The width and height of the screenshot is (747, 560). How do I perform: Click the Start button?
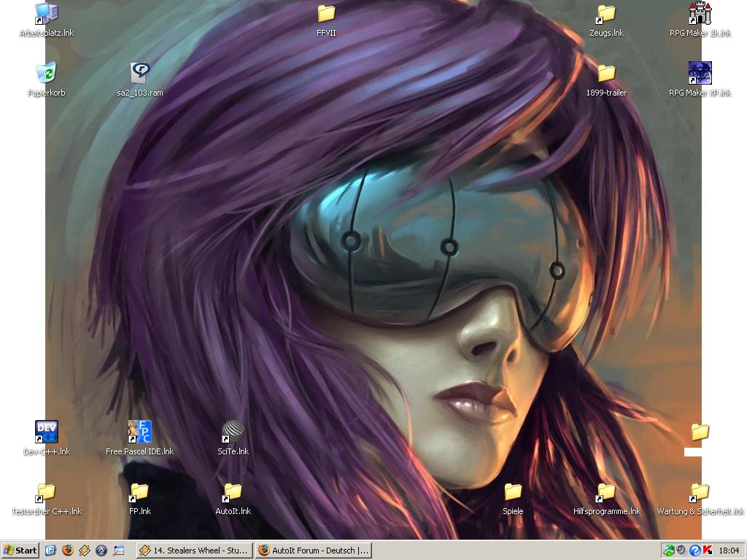[20, 551]
